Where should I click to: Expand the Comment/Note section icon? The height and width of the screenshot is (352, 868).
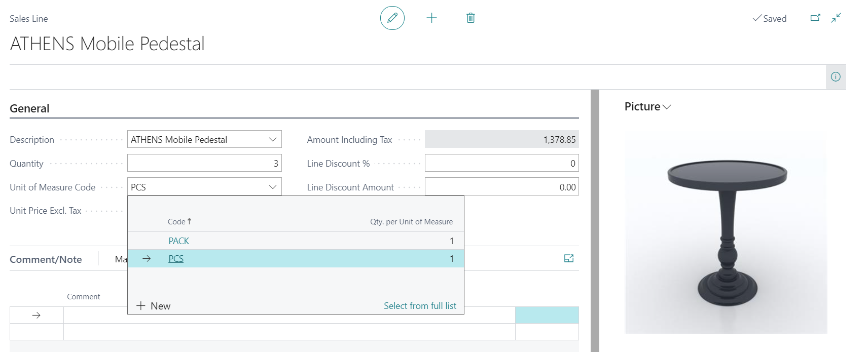click(x=569, y=258)
